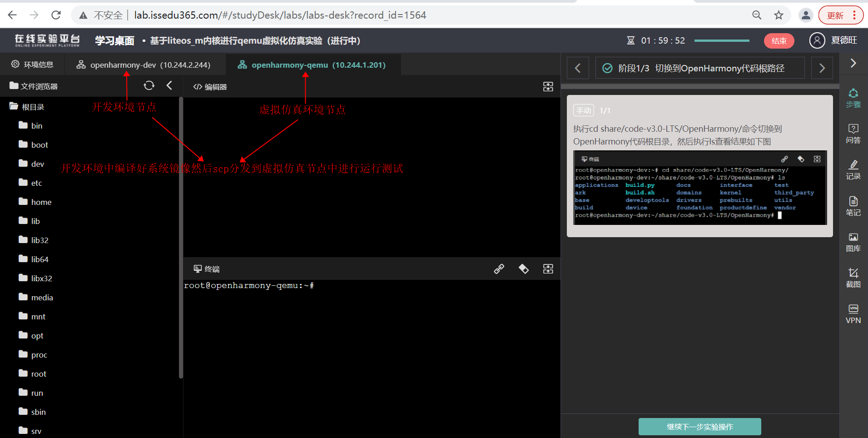Open the lib32 folder
868x438 pixels.
(34, 240)
